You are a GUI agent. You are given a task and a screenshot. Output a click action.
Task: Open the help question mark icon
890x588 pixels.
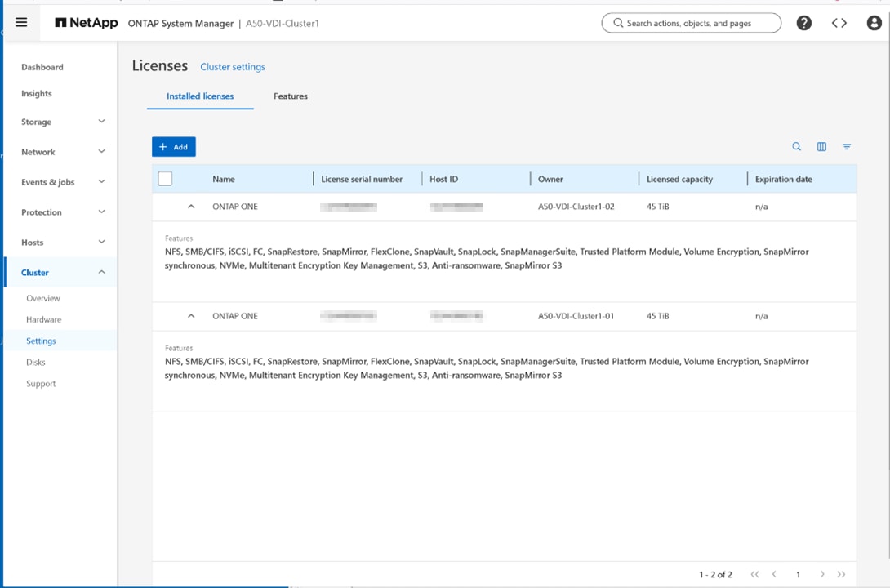point(803,23)
